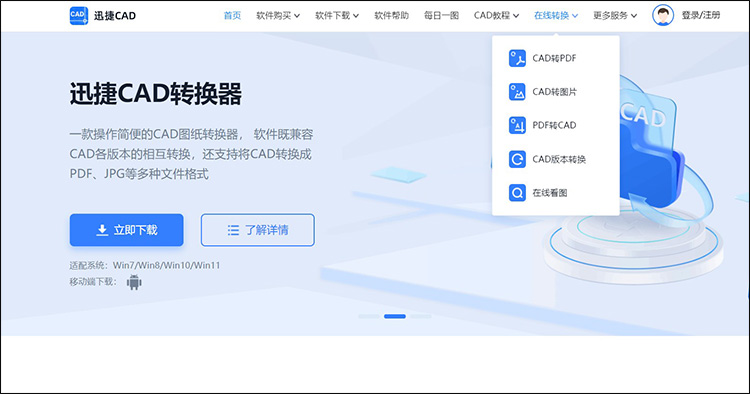The width and height of the screenshot is (750, 394).
Task: Expand the 软件购买 dropdown menu
Action: pos(278,16)
